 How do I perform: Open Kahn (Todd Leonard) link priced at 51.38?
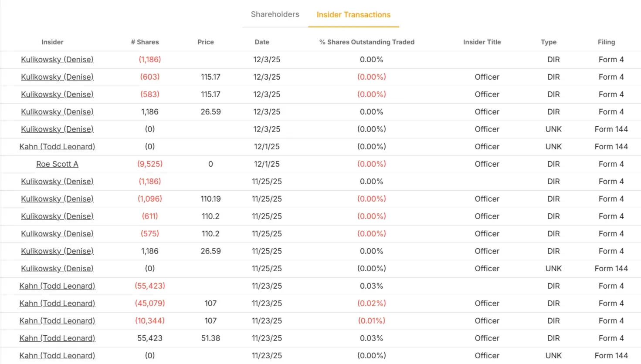[57, 338]
